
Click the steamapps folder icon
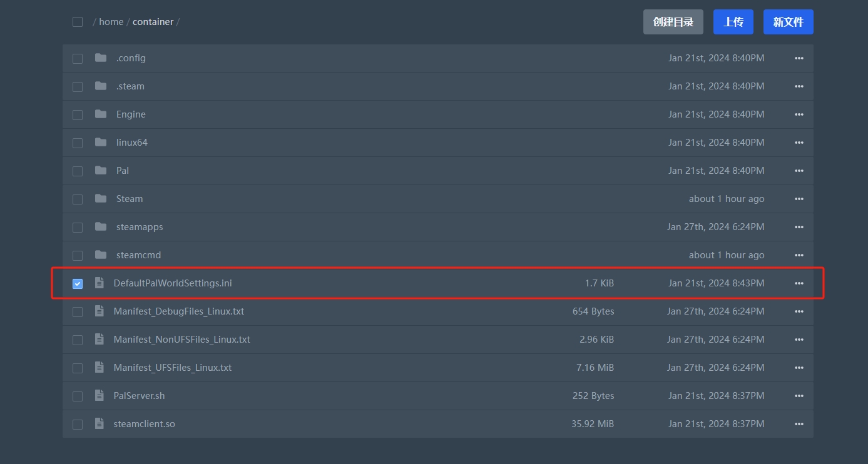tap(101, 226)
